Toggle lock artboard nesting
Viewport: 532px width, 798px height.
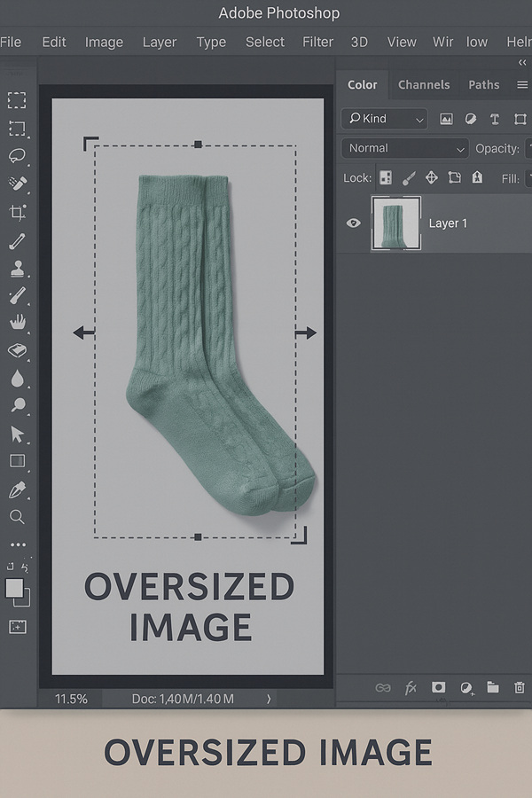454,177
